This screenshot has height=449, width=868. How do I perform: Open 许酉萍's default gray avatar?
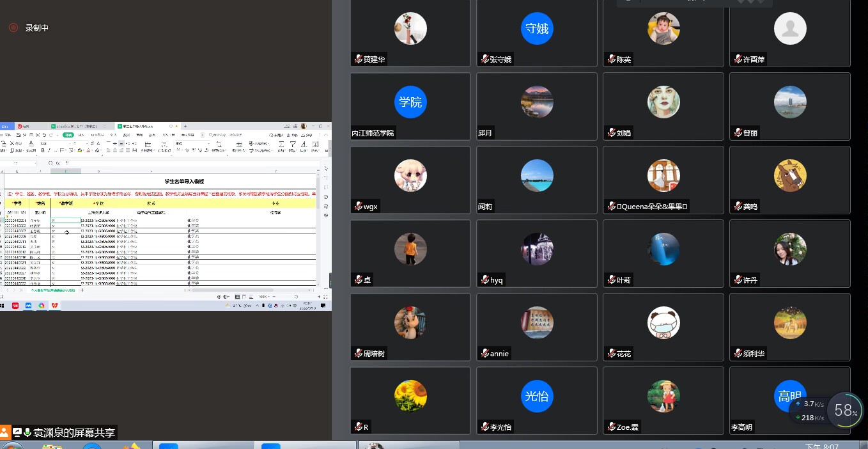pyautogui.click(x=790, y=29)
